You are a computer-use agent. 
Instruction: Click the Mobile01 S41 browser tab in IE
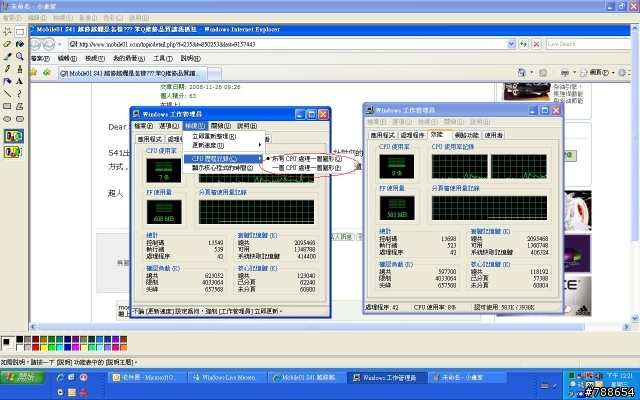click(x=132, y=73)
